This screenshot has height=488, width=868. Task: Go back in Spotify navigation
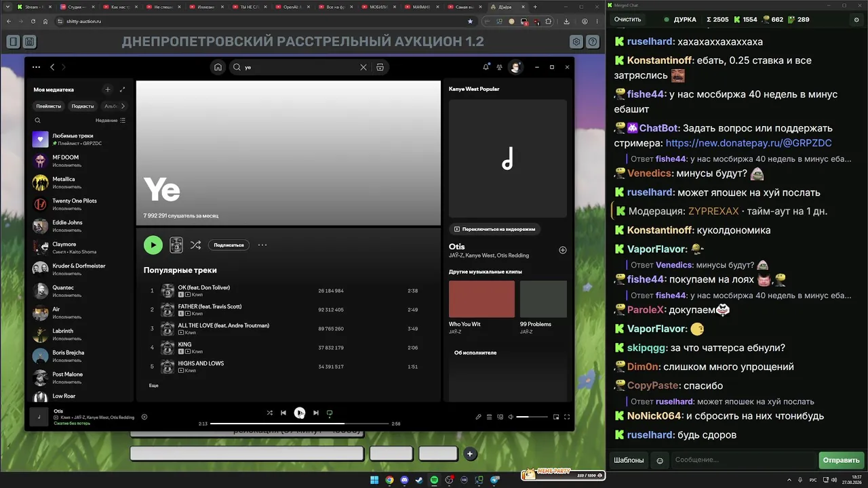point(52,67)
